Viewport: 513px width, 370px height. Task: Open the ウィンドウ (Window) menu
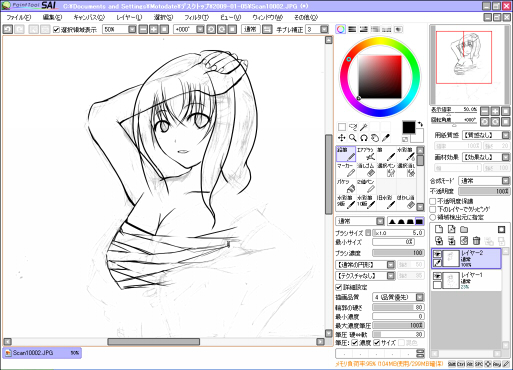[267, 17]
